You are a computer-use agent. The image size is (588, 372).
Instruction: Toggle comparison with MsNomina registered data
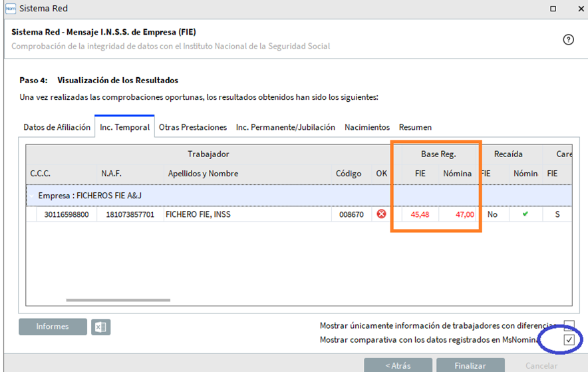tap(569, 339)
